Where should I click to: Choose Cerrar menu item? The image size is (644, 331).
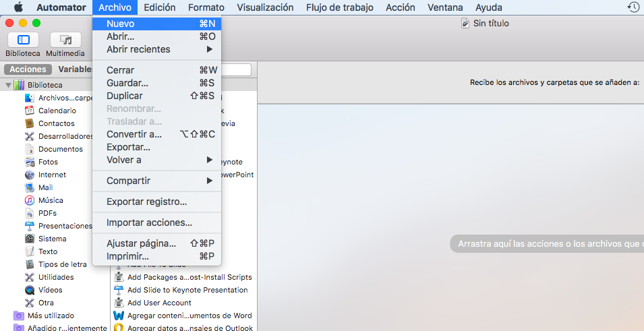(x=157, y=70)
